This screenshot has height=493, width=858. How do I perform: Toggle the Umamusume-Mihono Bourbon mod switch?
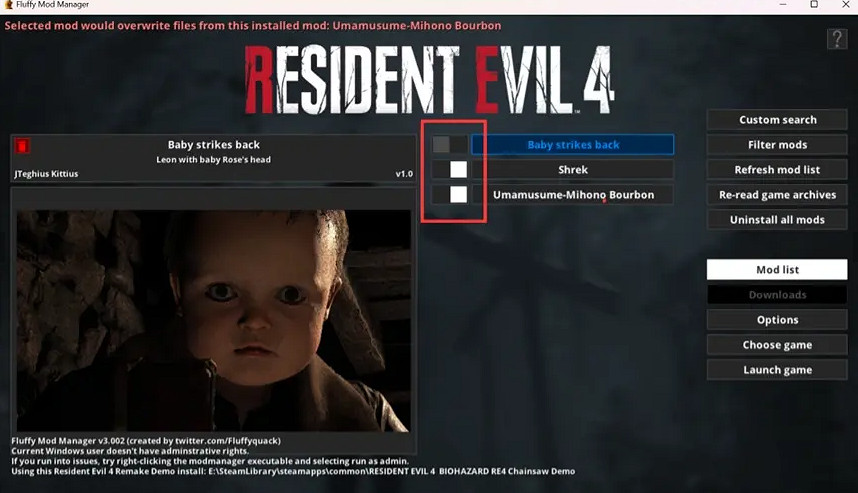click(450, 194)
